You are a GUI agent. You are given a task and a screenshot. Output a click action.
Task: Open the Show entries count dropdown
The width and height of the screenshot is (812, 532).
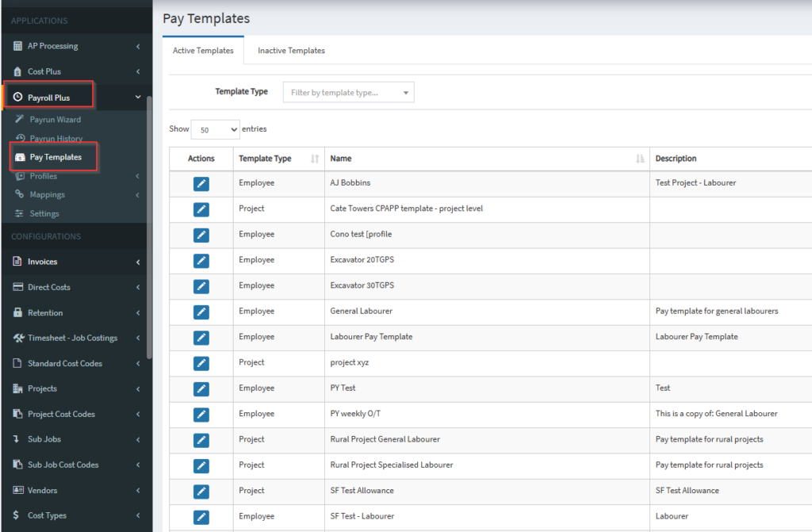[215, 129]
